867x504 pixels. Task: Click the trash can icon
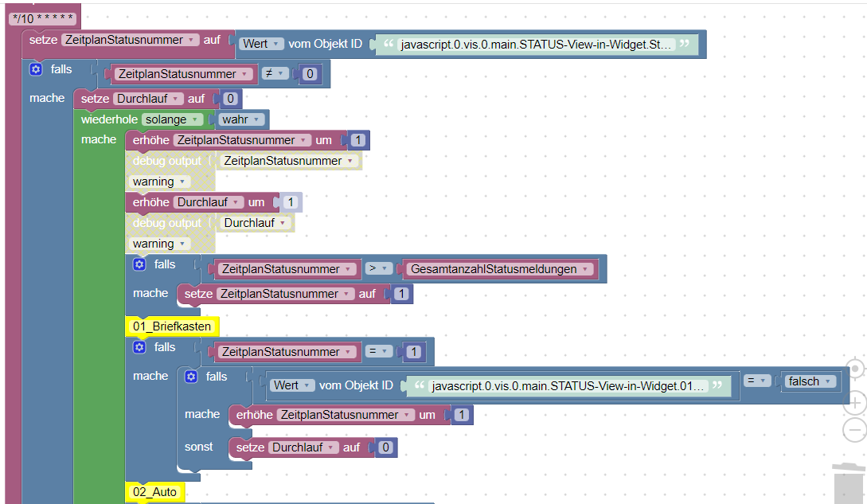(x=849, y=483)
